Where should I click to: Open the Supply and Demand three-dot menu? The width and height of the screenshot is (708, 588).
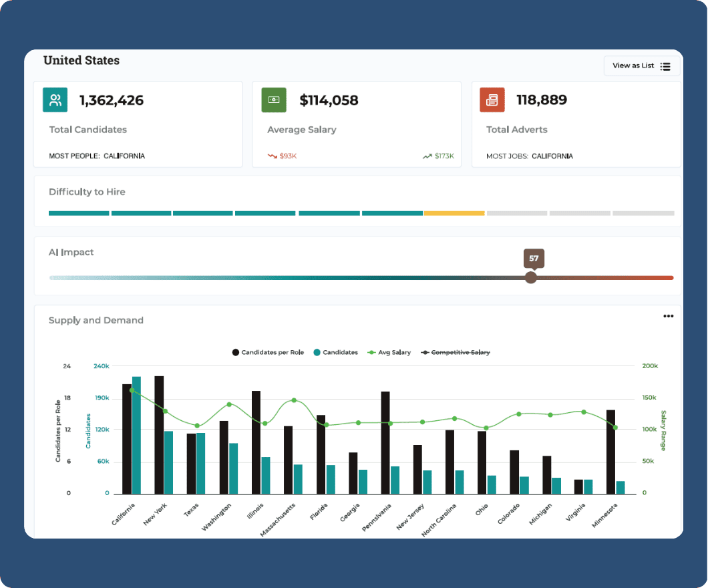point(669,316)
